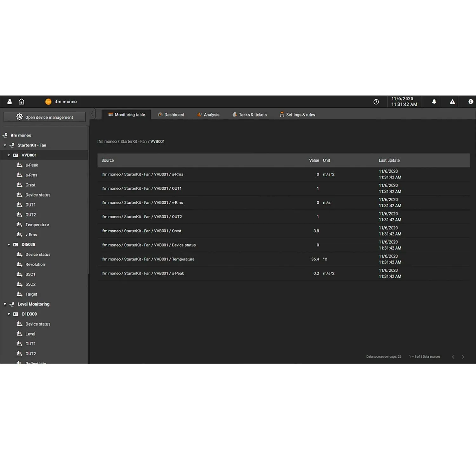Go to home via house icon
Screen dimensions: 476x476
point(21,102)
